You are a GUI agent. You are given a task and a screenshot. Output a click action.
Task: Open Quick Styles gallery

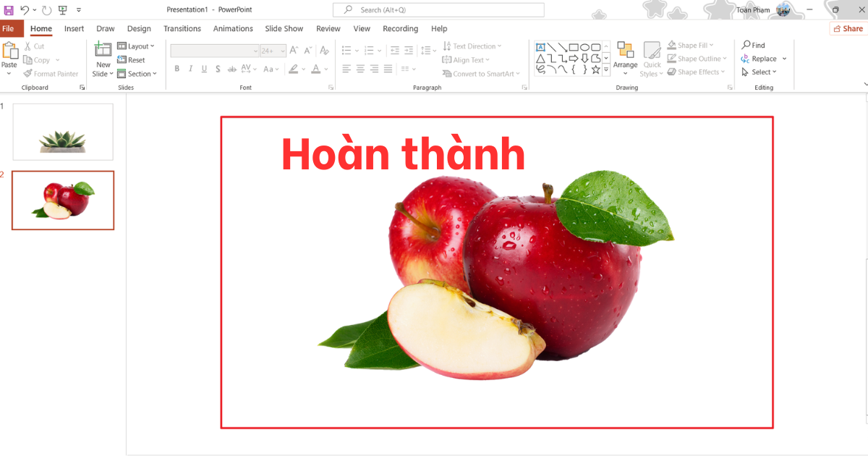(x=652, y=59)
